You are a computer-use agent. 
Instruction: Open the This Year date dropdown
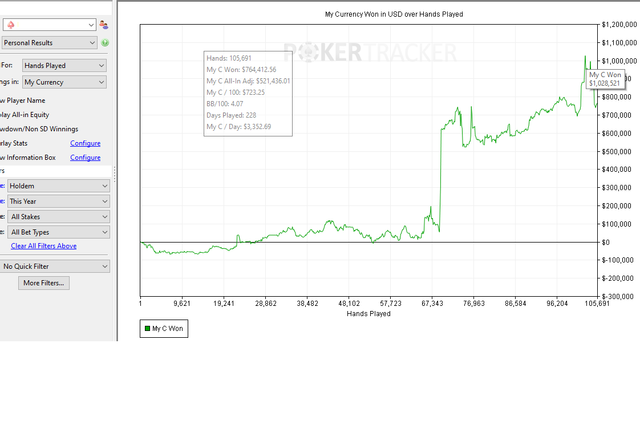[59, 202]
